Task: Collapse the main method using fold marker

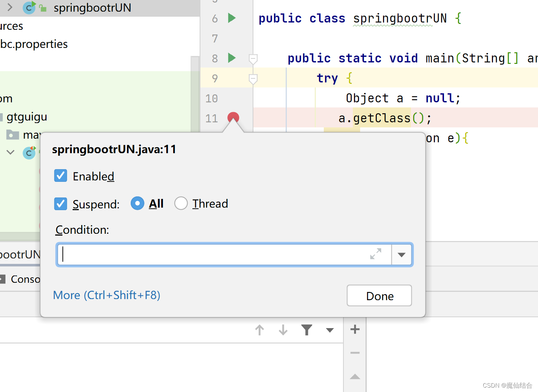Action: (x=253, y=58)
